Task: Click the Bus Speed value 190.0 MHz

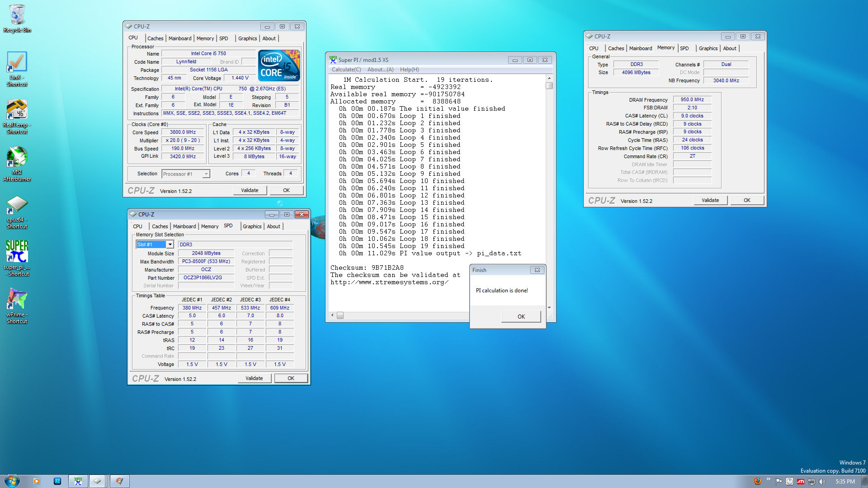Action: click(183, 149)
